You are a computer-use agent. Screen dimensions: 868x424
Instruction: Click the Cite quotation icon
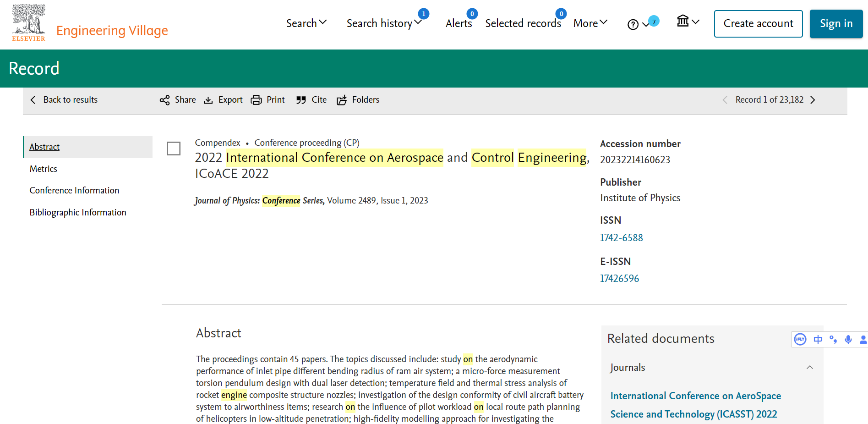click(301, 100)
